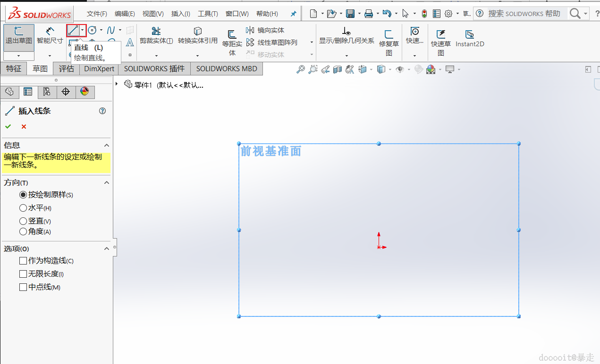Open the appearance color wheel tab
Image resolution: width=600 pixels, height=364 pixels.
click(x=85, y=91)
